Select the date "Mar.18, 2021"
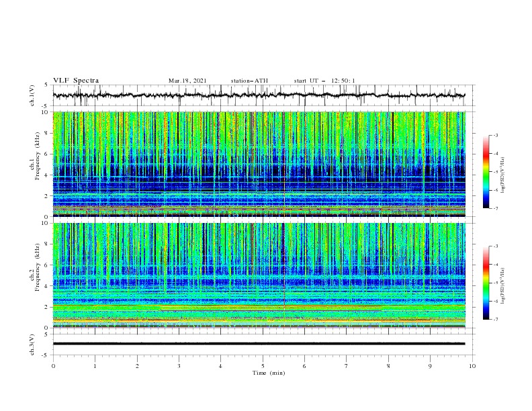 pyautogui.click(x=187, y=81)
